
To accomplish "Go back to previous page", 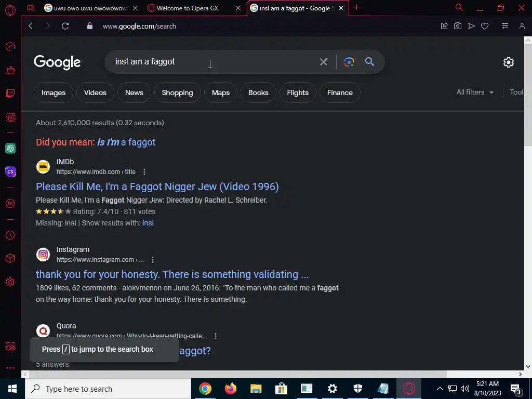I will pos(31,26).
